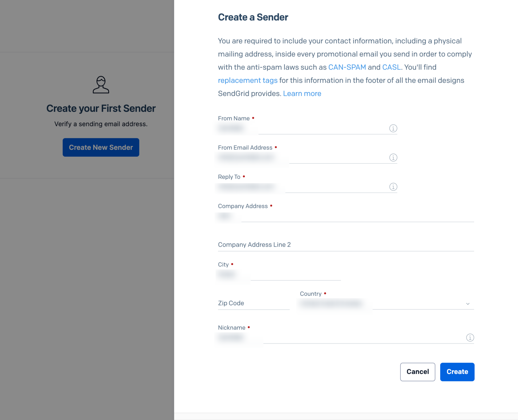Click the info icon beside Reply To
Image resolution: width=518 pixels, height=420 pixels.
[393, 187]
